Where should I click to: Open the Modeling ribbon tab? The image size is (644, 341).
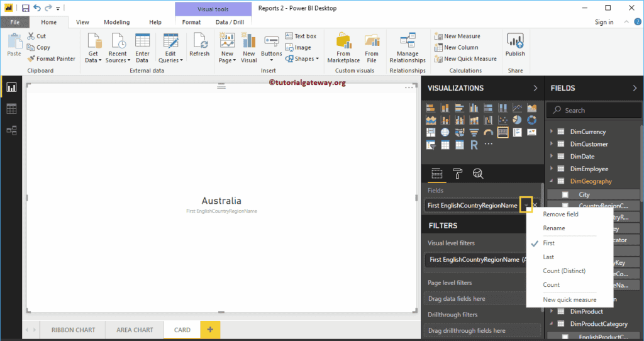point(116,22)
